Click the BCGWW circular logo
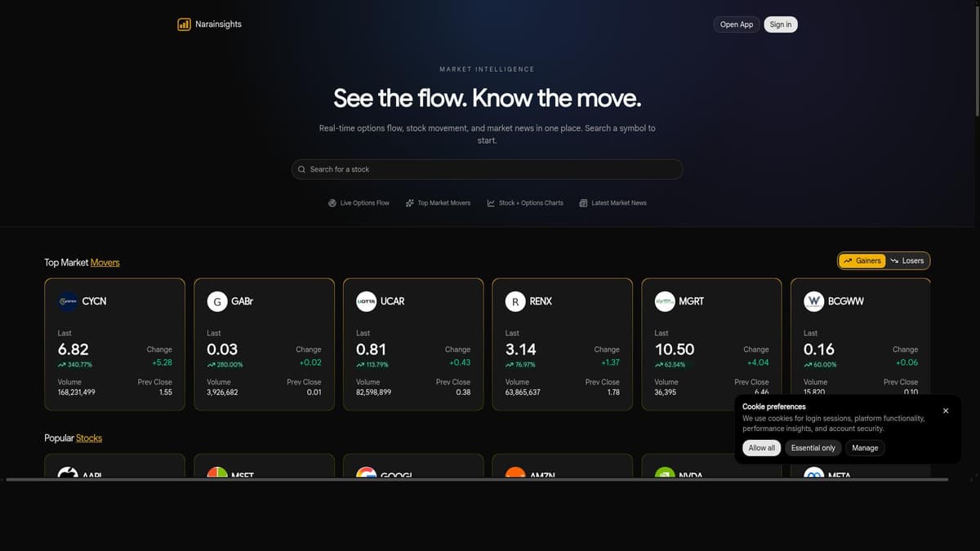980x551 pixels. (x=814, y=301)
